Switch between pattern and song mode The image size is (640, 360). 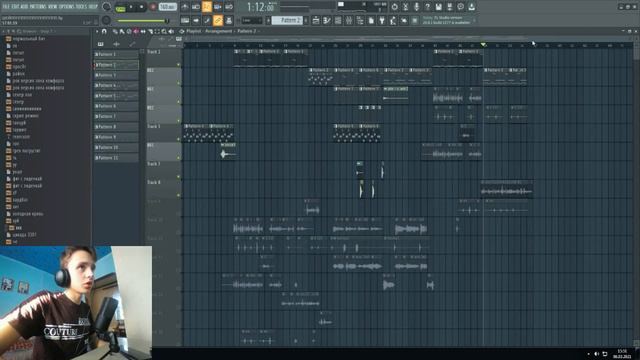click(120, 7)
